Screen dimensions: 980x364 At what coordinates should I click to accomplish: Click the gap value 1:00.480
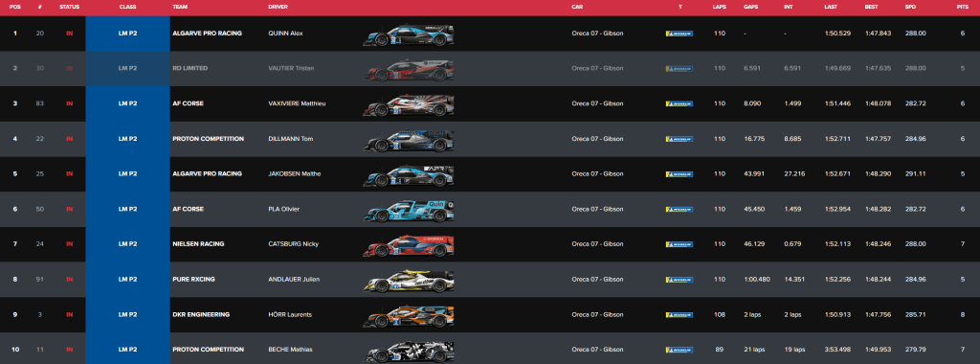[757, 279]
